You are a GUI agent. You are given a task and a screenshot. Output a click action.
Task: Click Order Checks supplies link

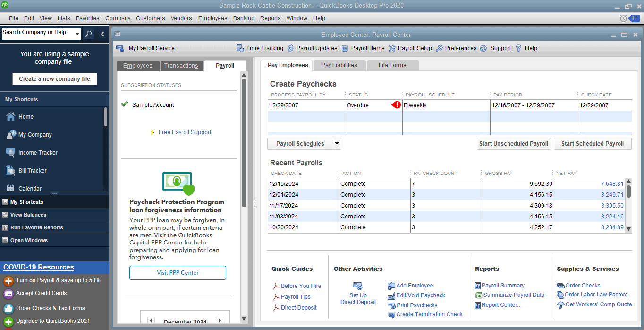tap(583, 286)
